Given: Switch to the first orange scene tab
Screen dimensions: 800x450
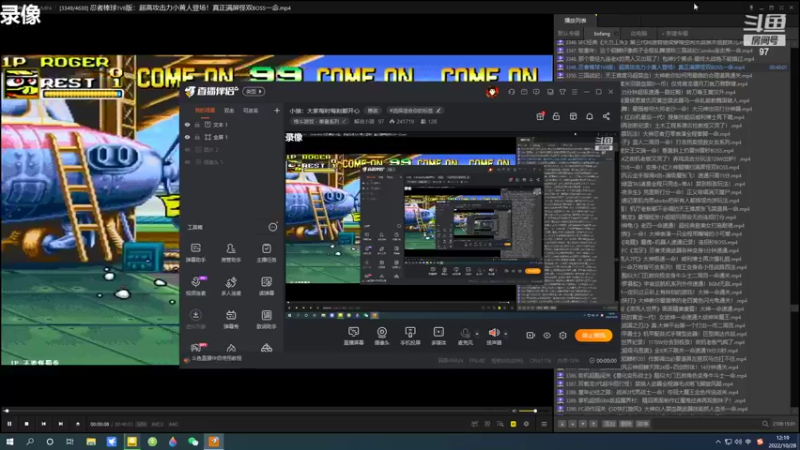Looking at the screenshot, I should click(205, 110).
